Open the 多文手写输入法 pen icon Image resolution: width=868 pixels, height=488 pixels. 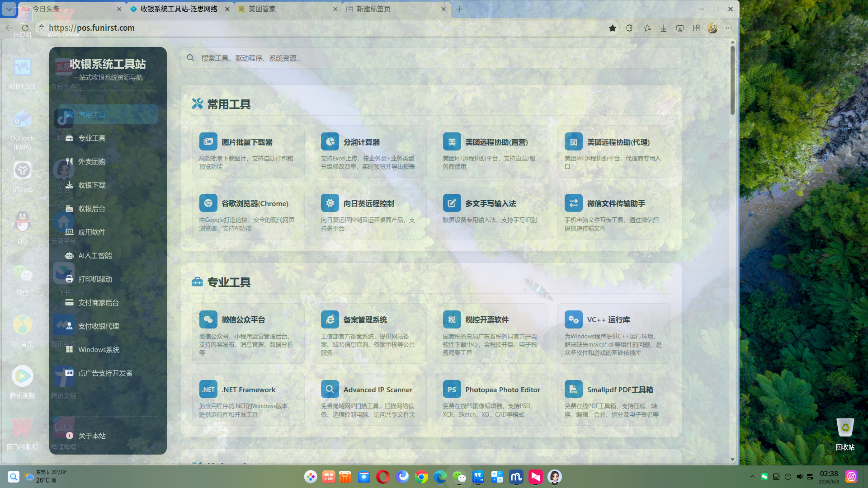tap(452, 203)
